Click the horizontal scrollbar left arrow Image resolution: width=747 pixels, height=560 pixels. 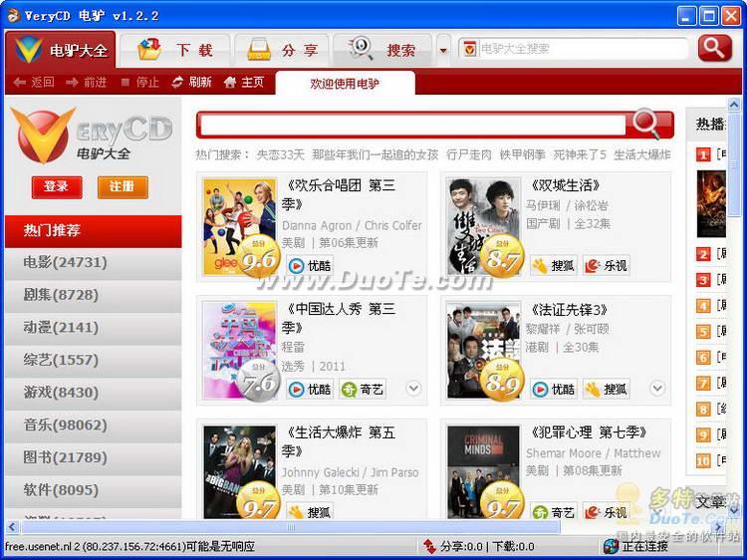pyautogui.click(x=12, y=527)
